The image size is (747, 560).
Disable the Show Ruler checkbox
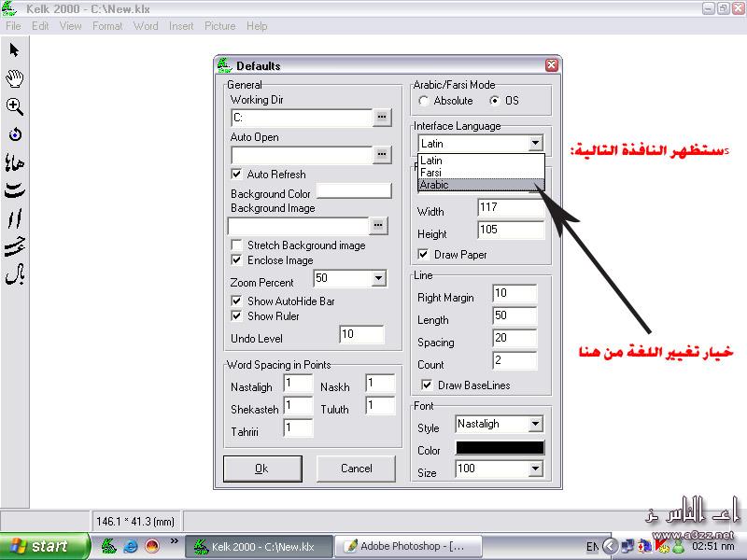pyautogui.click(x=236, y=315)
